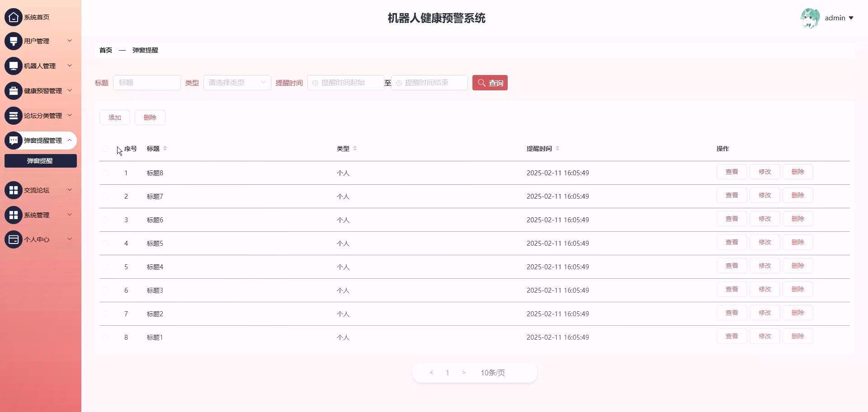Click the 论坛分类管理 list icon
The image size is (868, 412).
(x=14, y=116)
